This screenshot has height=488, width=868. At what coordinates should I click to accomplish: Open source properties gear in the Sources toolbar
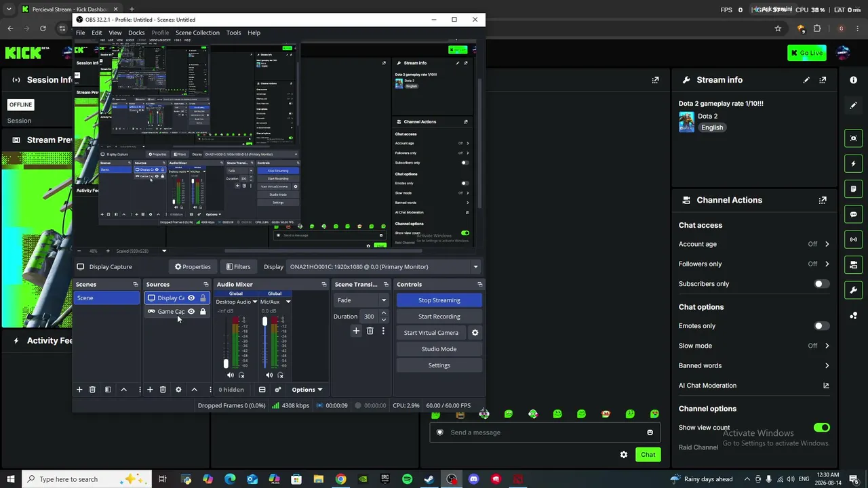(178, 390)
